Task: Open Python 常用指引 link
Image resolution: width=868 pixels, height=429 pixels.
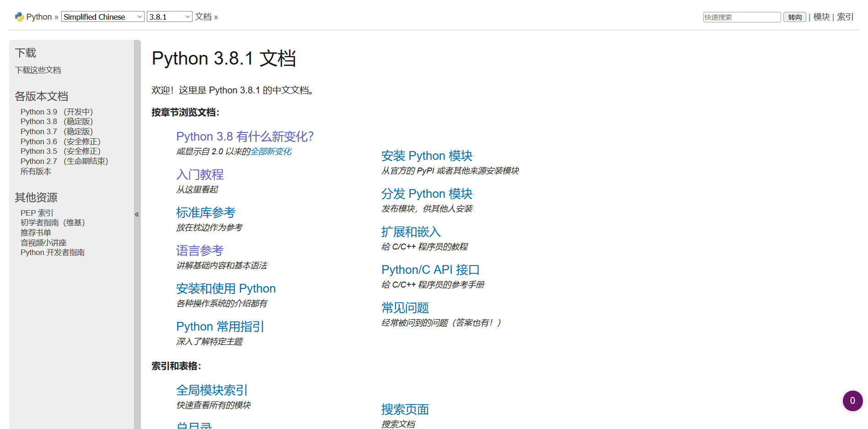Action: [x=220, y=326]
